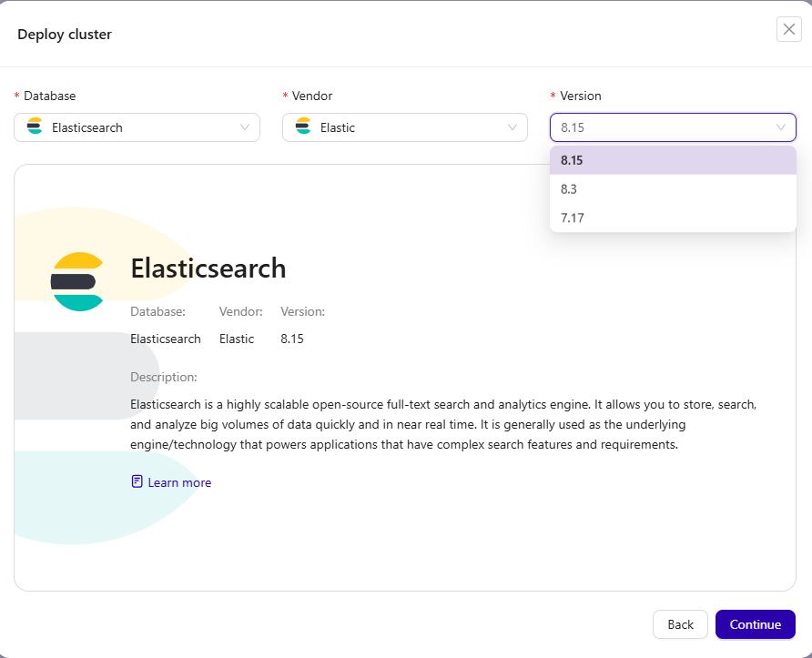This screenshot has width=812, height=658.
Task: Click the chevron icon on the Database dropdown
Action: click(x=246, y=127)
